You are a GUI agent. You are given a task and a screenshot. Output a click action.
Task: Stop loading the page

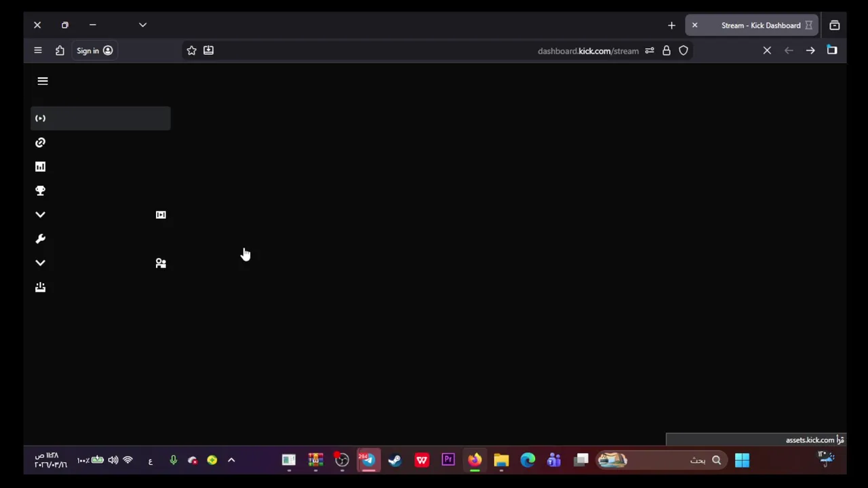[767, 51]
